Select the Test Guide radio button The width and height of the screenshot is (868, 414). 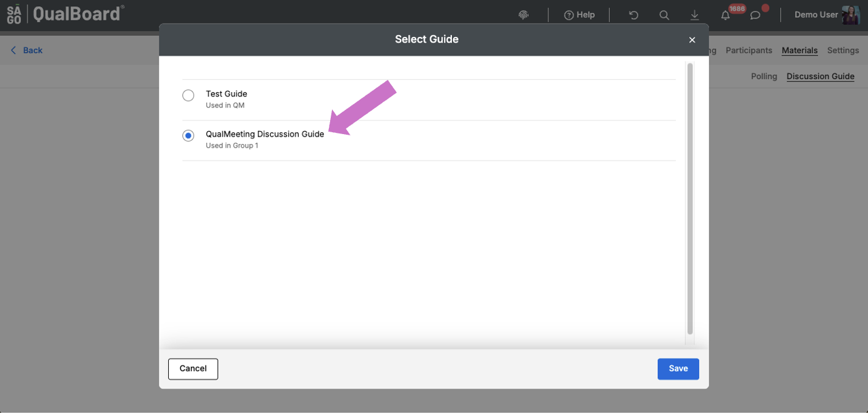(188, 95)
